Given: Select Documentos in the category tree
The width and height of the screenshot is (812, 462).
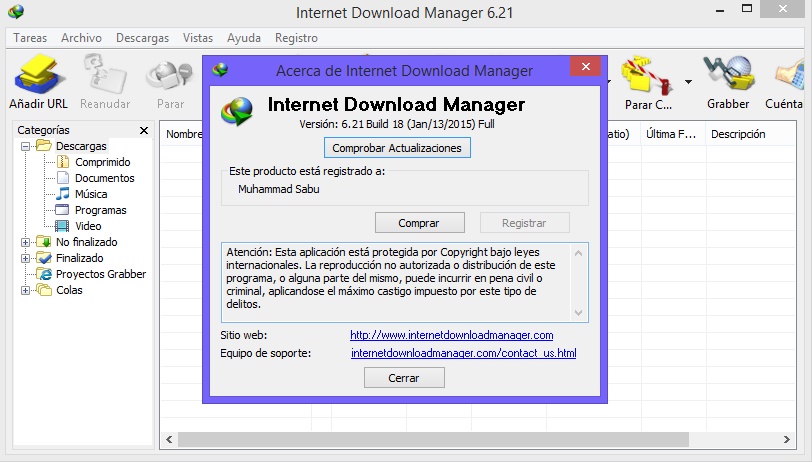Looking at the screenshot, I should coord(105,178).
